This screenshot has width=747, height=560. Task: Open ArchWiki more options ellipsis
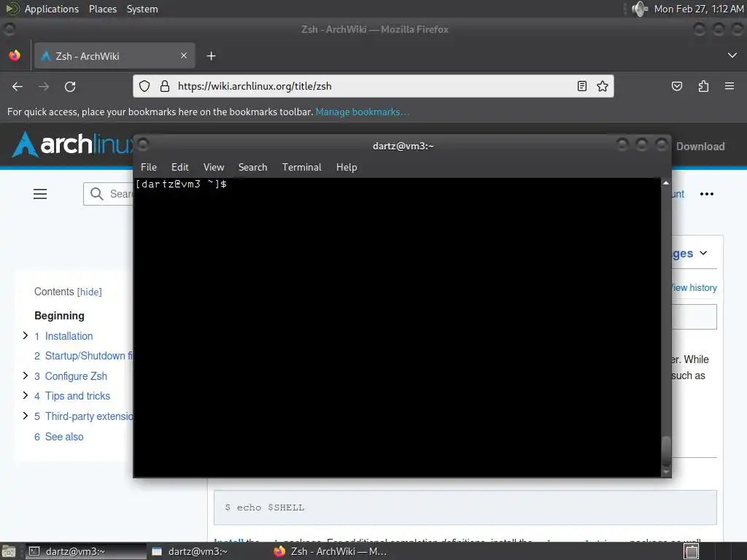coord(706,194)
